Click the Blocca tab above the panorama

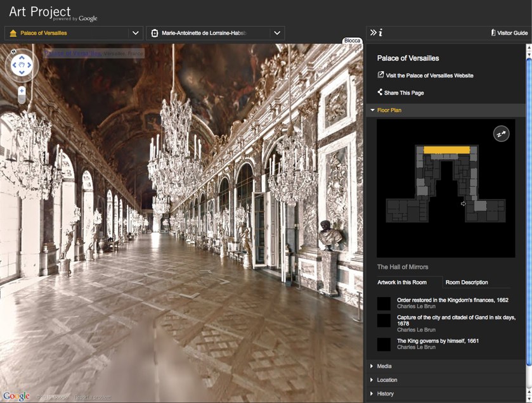pos(352,41)
